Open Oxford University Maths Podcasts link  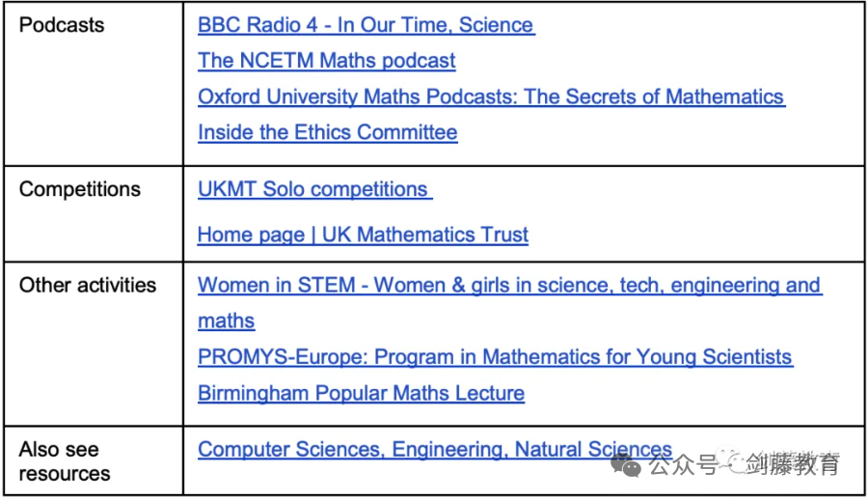pyautogui.click(x=491, y=97)
